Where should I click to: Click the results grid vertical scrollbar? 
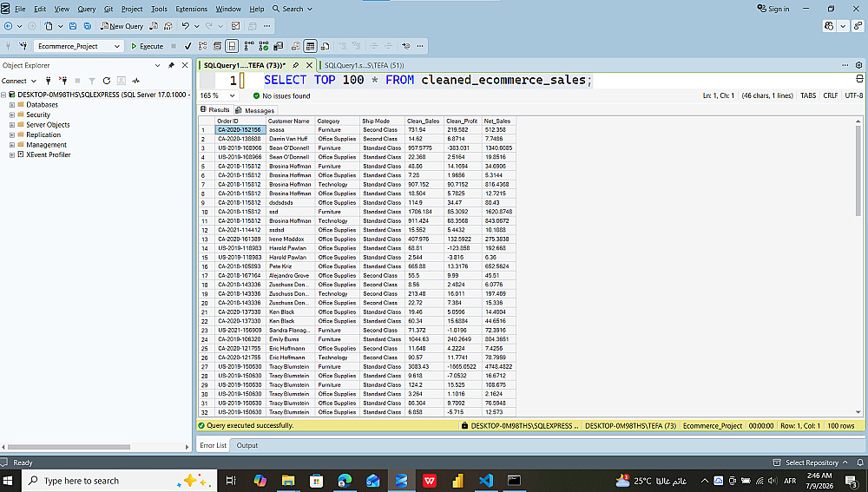(858, 266)
